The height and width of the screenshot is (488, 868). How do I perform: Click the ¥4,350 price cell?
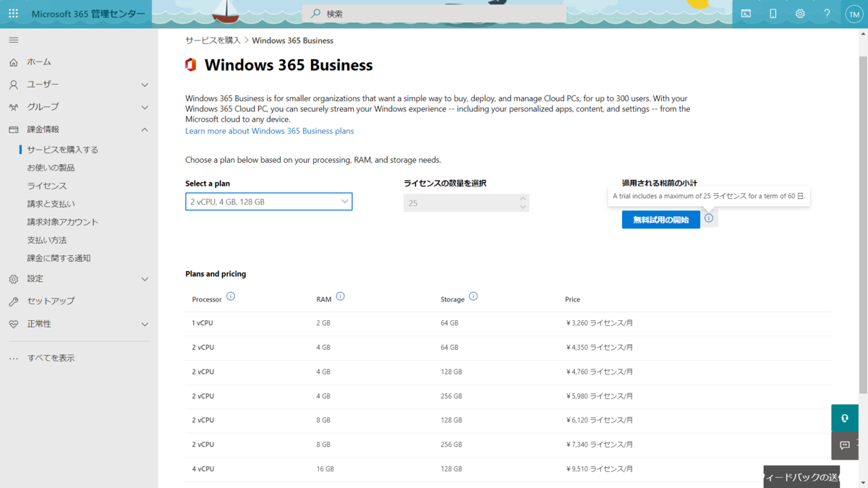coord(599,348)
